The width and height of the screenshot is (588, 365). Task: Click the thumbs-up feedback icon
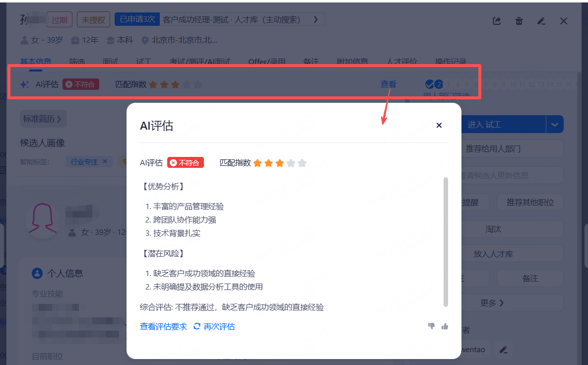[x=445, y=326]
